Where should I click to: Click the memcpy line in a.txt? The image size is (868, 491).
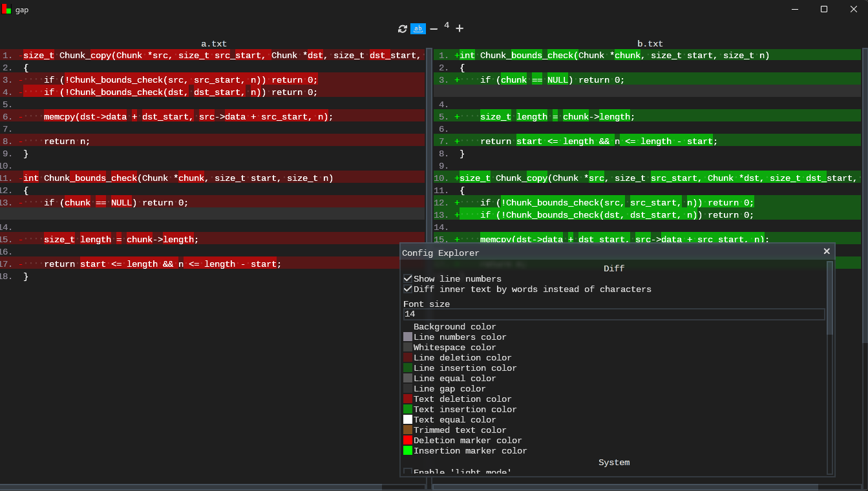click(x=213, y=116)
